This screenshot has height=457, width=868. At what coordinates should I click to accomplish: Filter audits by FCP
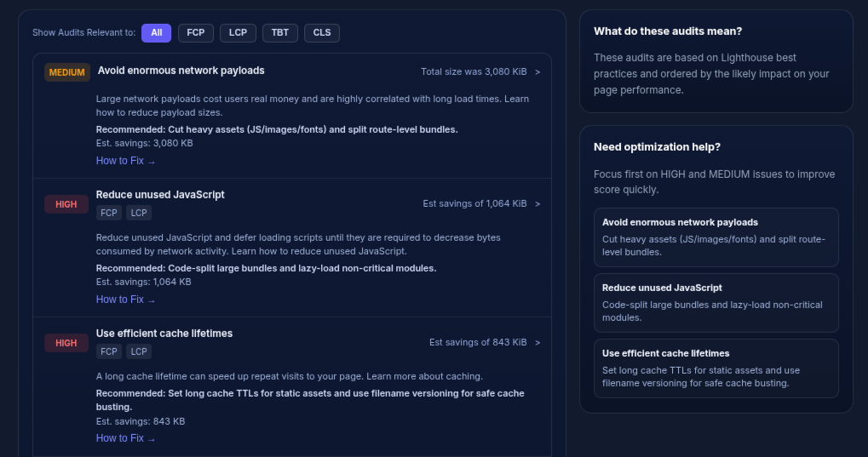196,33
